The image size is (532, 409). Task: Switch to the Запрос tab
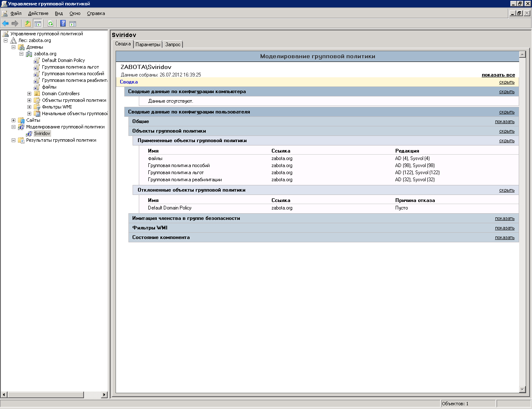173,44
